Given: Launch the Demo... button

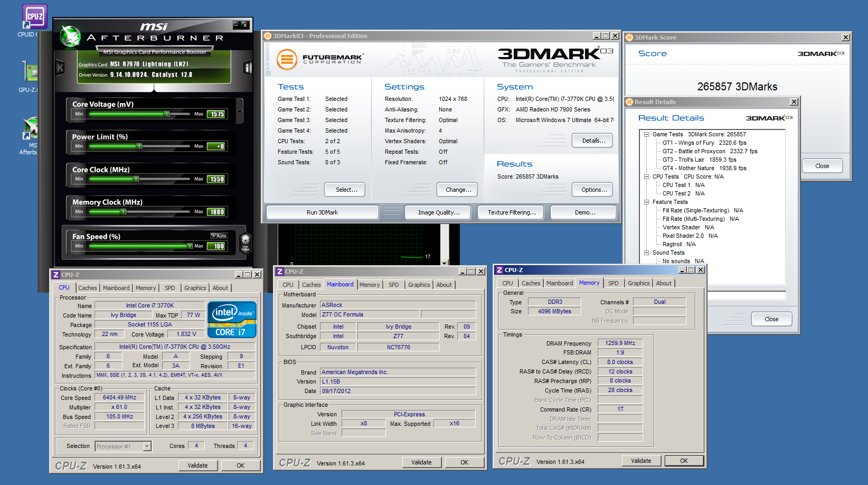Looking at the screenshot, I should pyautogui.click(x=584, y=212).
